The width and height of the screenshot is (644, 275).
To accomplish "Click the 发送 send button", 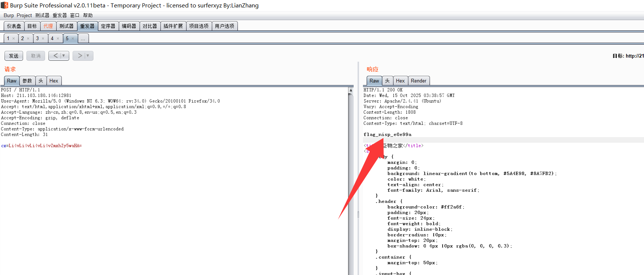I will (14, 56).
